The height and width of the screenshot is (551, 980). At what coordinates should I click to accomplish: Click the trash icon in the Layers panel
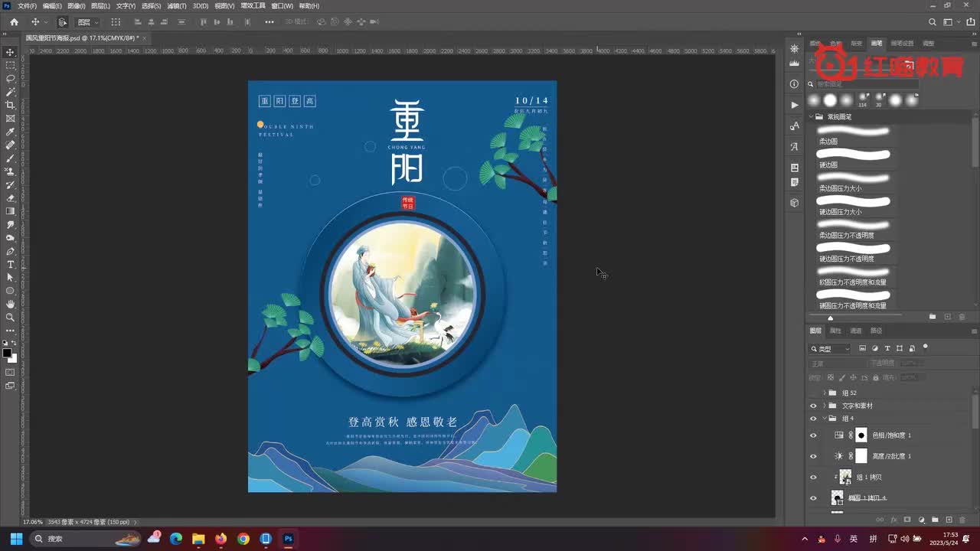pos(962,520)
